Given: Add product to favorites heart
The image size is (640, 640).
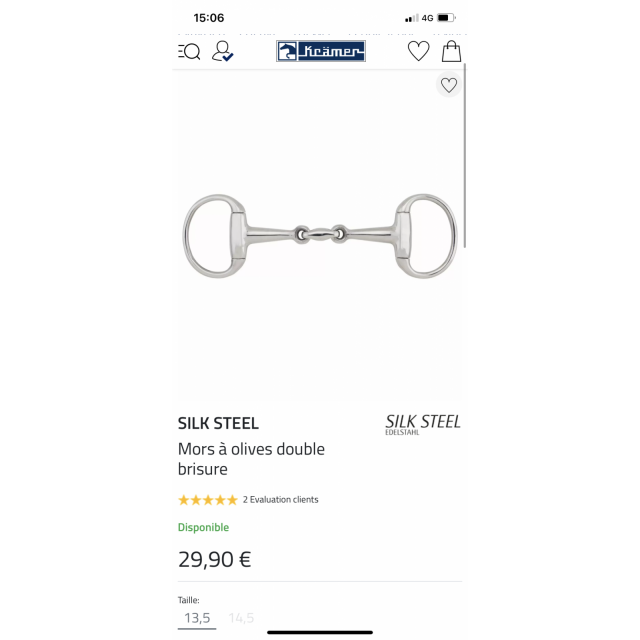Looking at the screenshot, I should point(449,85).
